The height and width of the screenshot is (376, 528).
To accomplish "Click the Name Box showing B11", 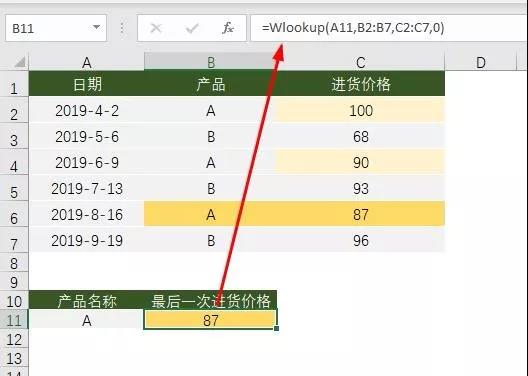I will point(56,28).
